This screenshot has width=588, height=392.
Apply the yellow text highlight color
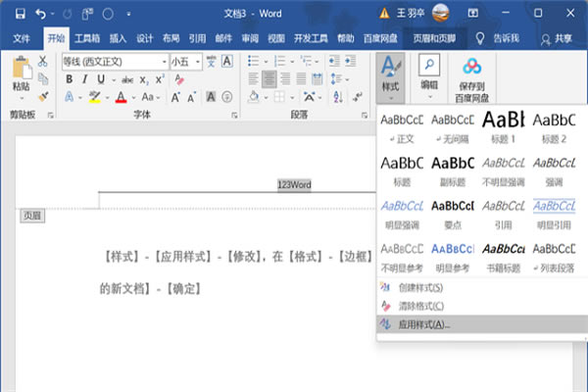click(x=94, y=97)
